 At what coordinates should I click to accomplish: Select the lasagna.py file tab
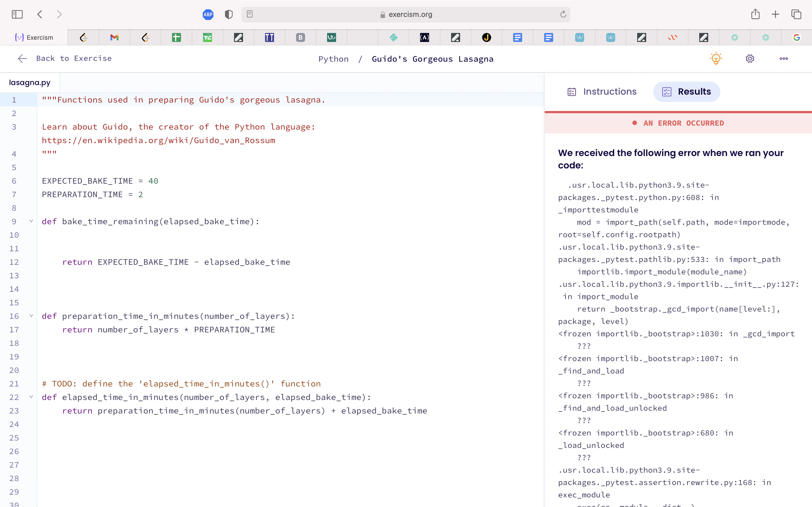[30, 83]
